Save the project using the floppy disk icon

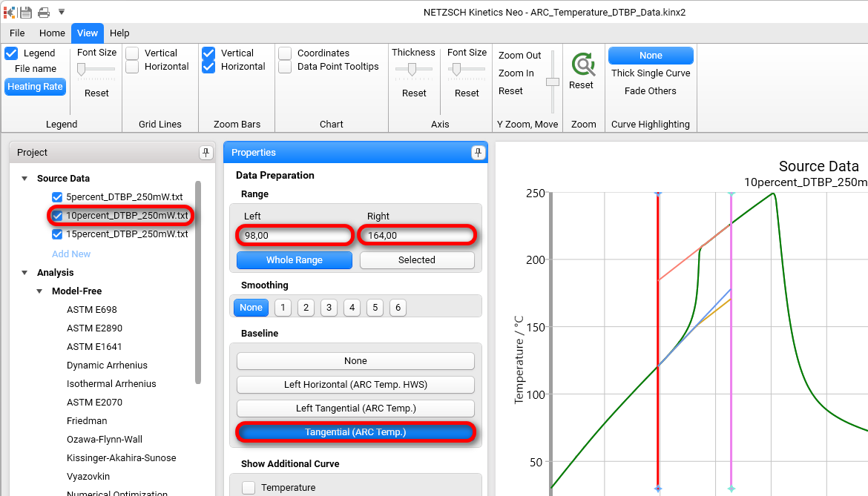25,11
